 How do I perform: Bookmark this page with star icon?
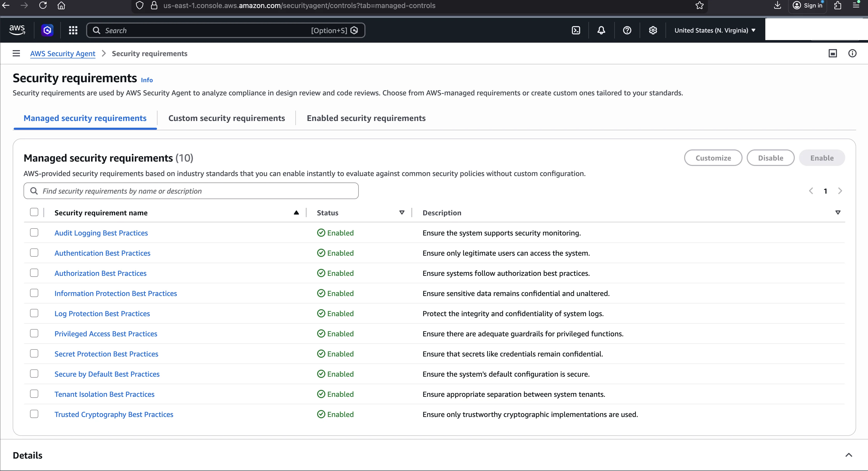click(x=700, y=5)
